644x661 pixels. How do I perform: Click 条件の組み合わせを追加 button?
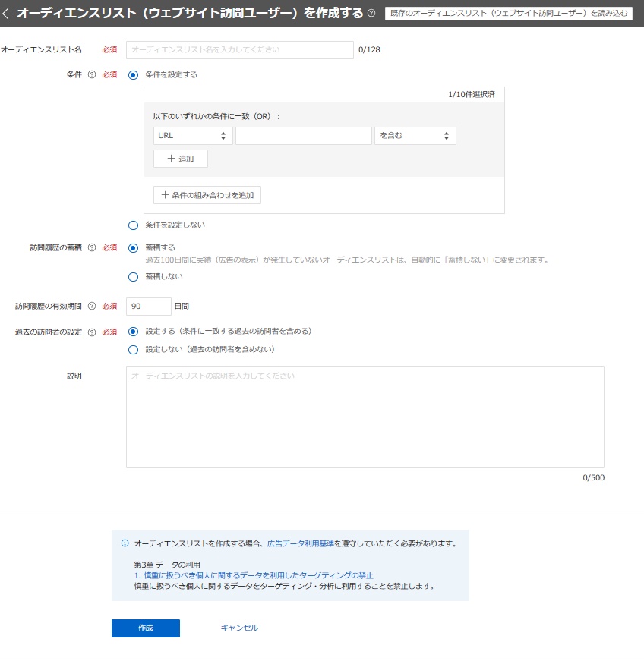[207, 195]
